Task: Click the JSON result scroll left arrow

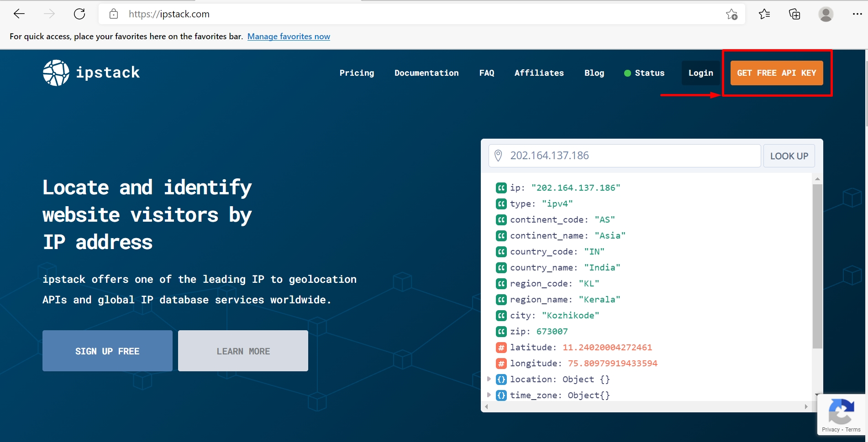Action: 486,406
